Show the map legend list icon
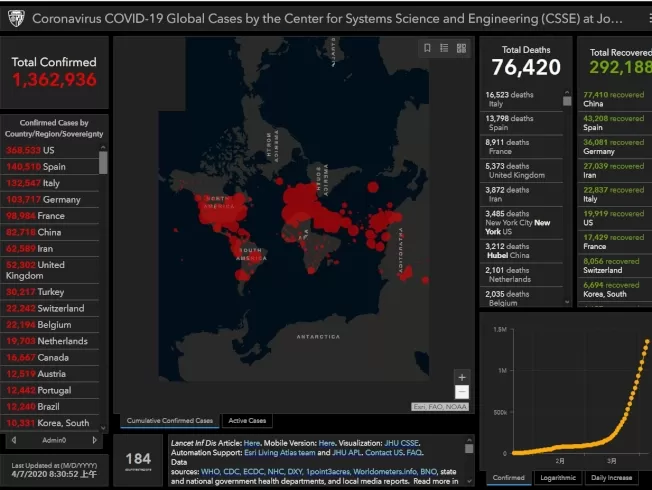652x490 pixels. [444, 48]
